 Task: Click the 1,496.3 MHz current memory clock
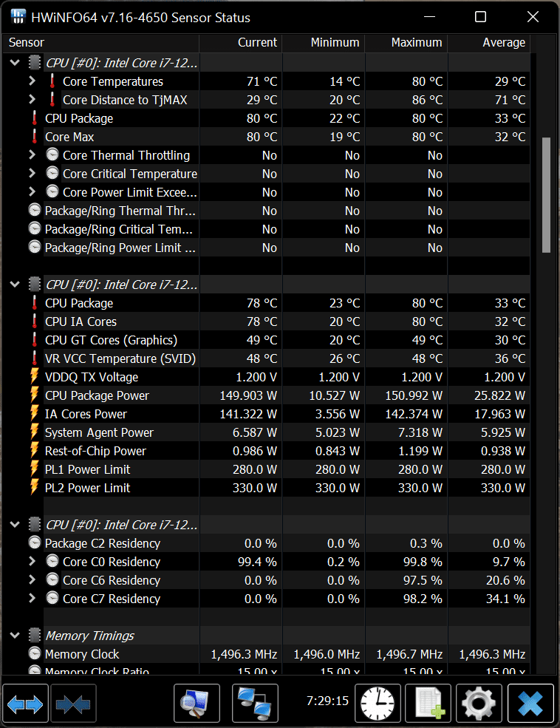tap(244, 654)
